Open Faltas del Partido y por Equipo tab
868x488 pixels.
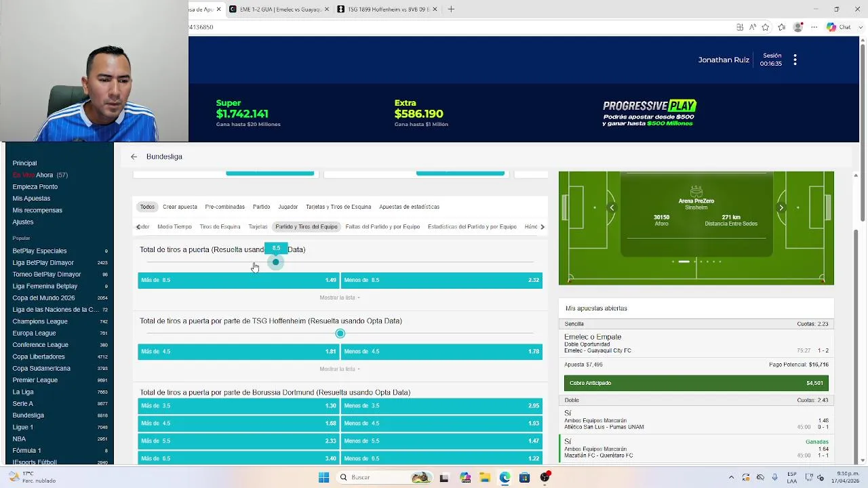pyautogui.click(x=382, y=226)
